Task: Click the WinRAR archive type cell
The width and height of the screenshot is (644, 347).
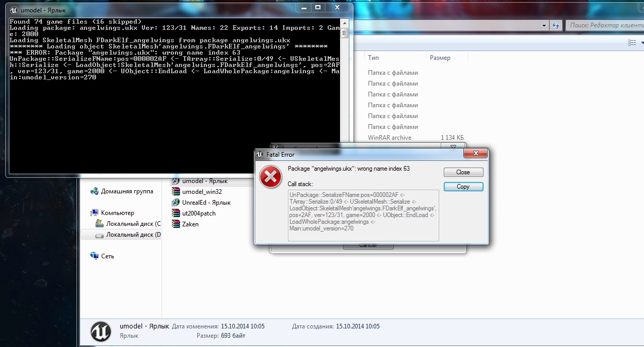Action: pyautogui.click(x=390, y=138)
